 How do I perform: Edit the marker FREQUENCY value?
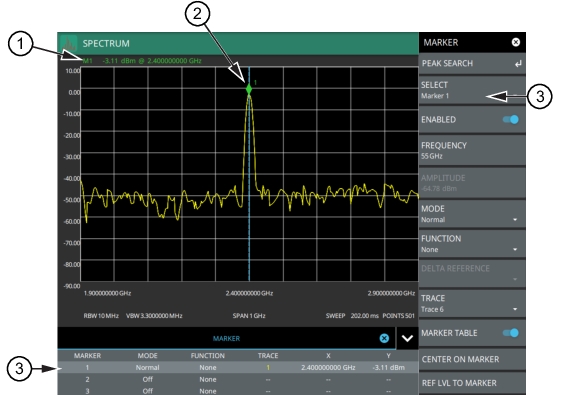point(472,150)
